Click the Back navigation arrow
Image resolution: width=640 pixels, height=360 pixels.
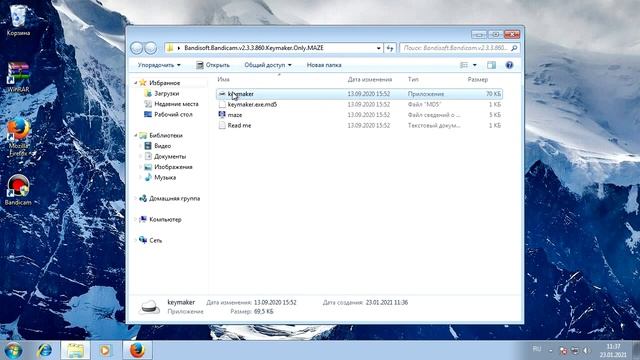click(137, 48)
